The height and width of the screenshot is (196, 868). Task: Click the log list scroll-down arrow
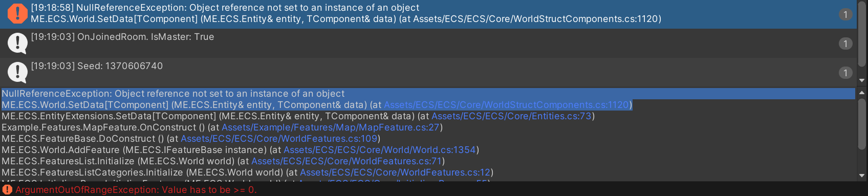[862, 80]
